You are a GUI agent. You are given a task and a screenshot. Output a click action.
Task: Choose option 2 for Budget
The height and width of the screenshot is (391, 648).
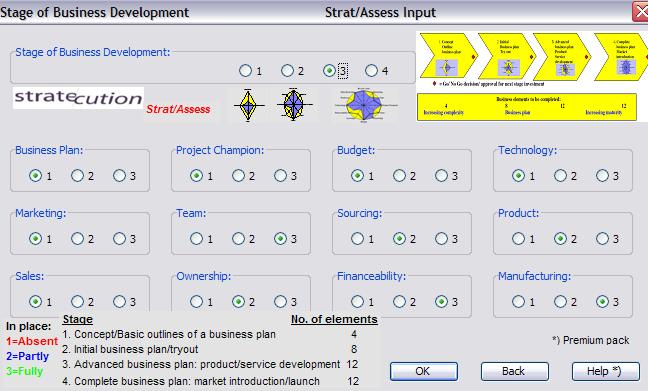coord(399,176)
